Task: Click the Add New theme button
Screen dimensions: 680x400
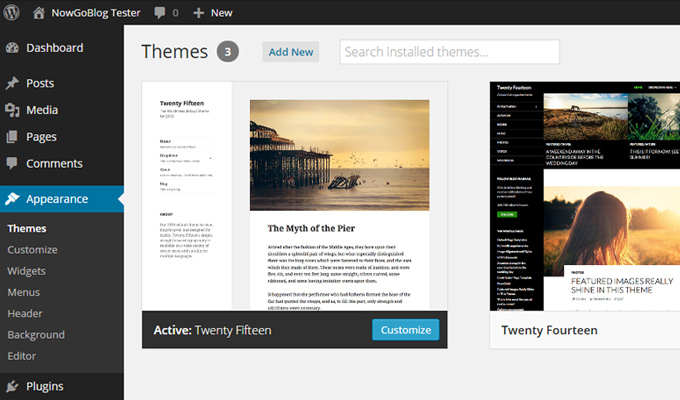Action: (291, 52)
